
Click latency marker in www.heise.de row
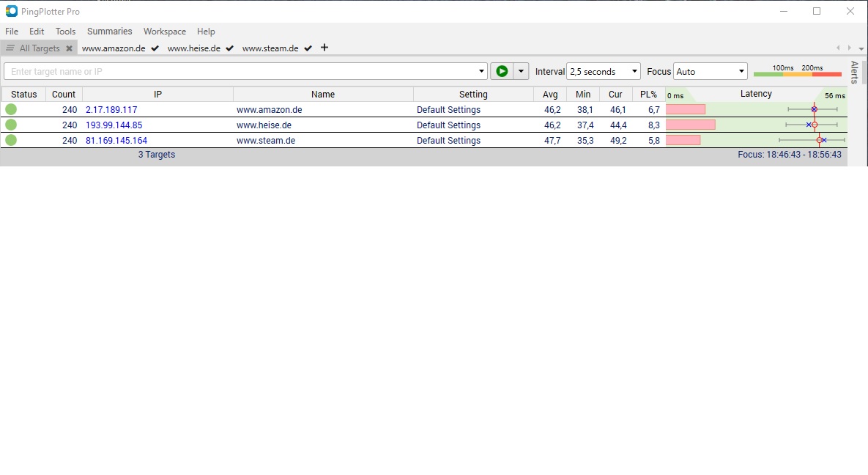click(815, 125)
